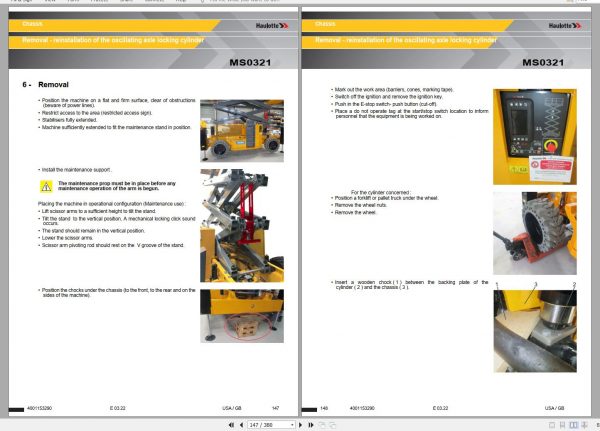The height and width of the screenshot is (431, 600).
Task: Switch to single page view
Action: tap(552, 425)
